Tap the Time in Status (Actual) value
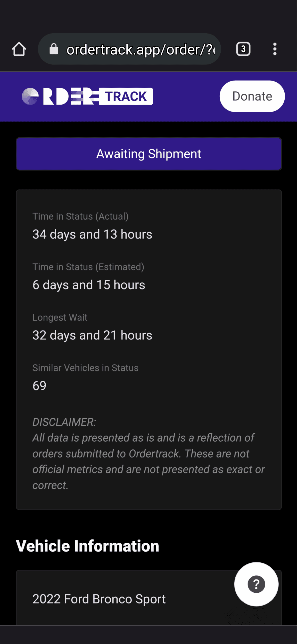297x644 pixels. [x=92, y=234]
